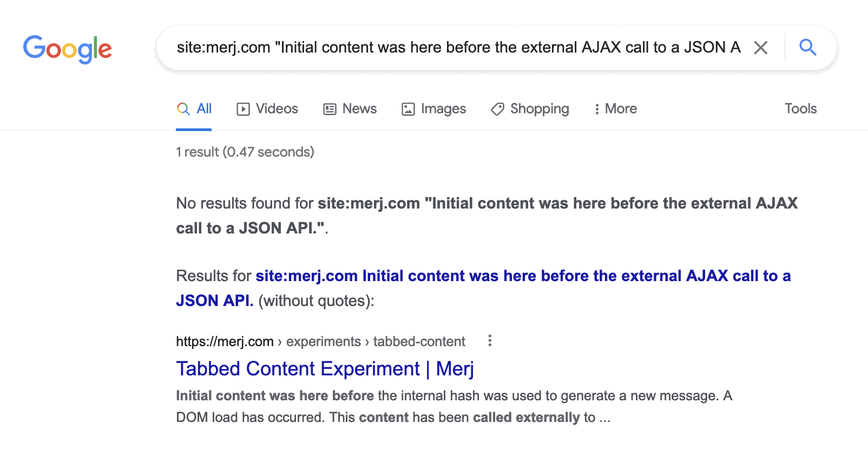868x455 pixels.
Task: Open the result's three-dot options menu
Action: coord(490,341)
